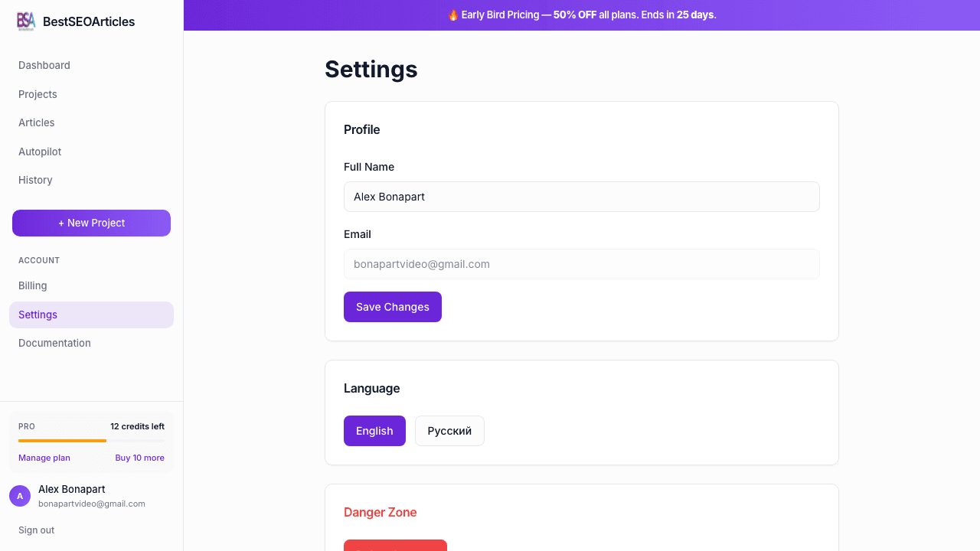Buy 10 more credits
This screenshot has width=980, height=551.
(x=139, y=458)
